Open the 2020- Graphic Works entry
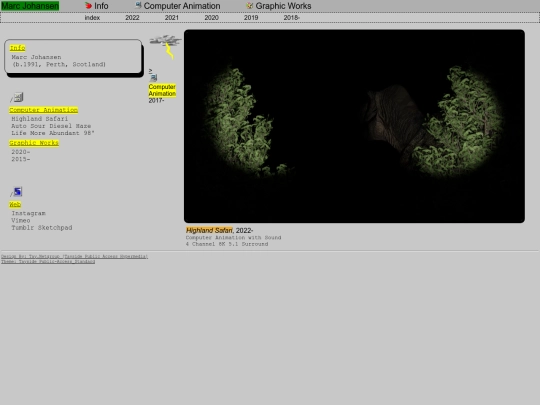The height and width of the screenshot is (405, 540). point(21,152)
